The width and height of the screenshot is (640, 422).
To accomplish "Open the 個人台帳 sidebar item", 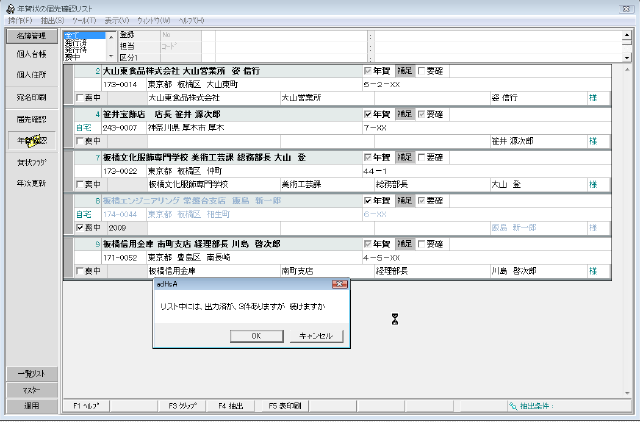I will coord(31,53).
